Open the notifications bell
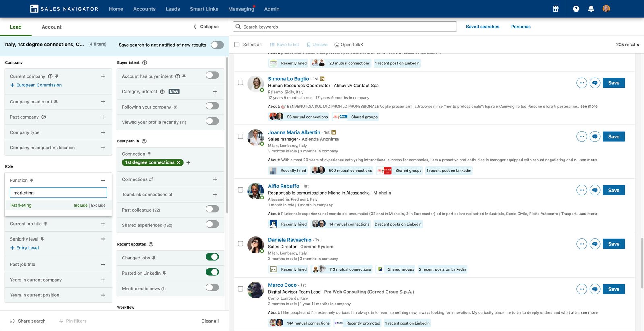The width and height of the screenshot is (644, 331). tap(591, 9)
